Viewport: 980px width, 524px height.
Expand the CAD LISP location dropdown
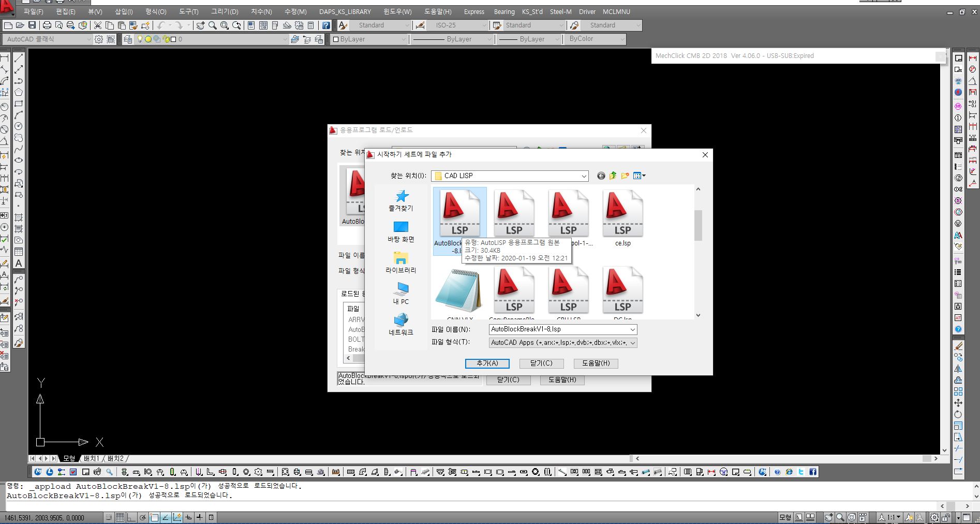584,176
